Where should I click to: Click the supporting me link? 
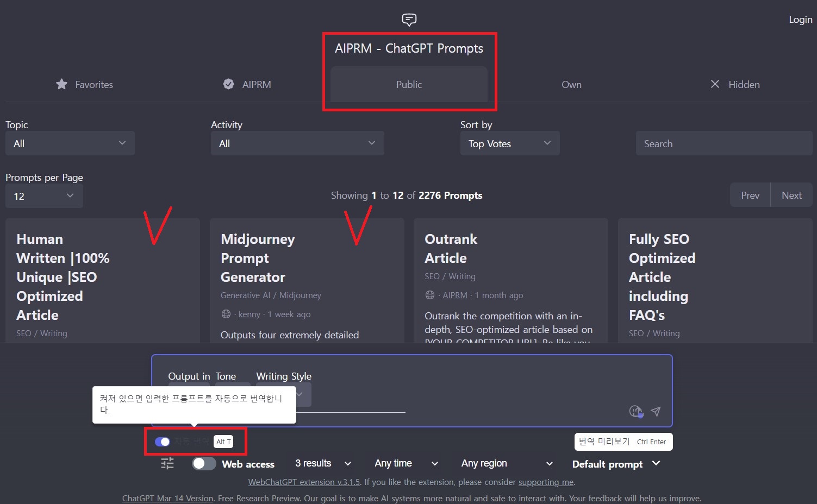tap(546, 482)
